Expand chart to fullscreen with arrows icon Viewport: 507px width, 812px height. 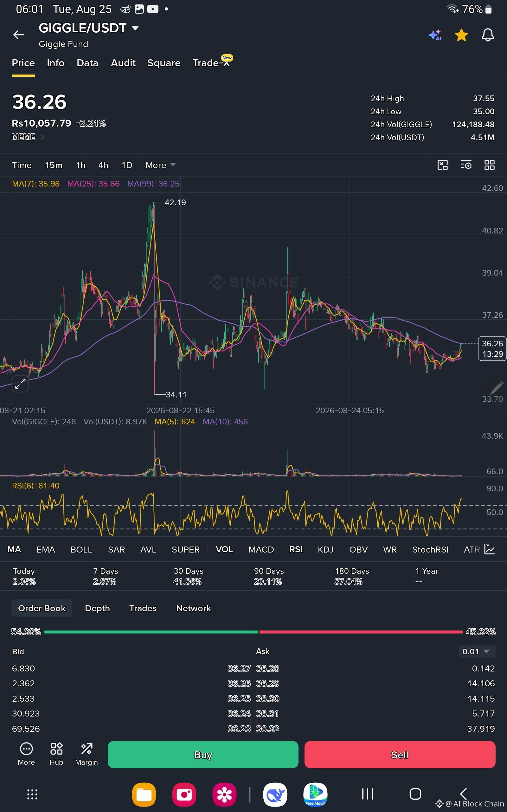coord(21,383)
